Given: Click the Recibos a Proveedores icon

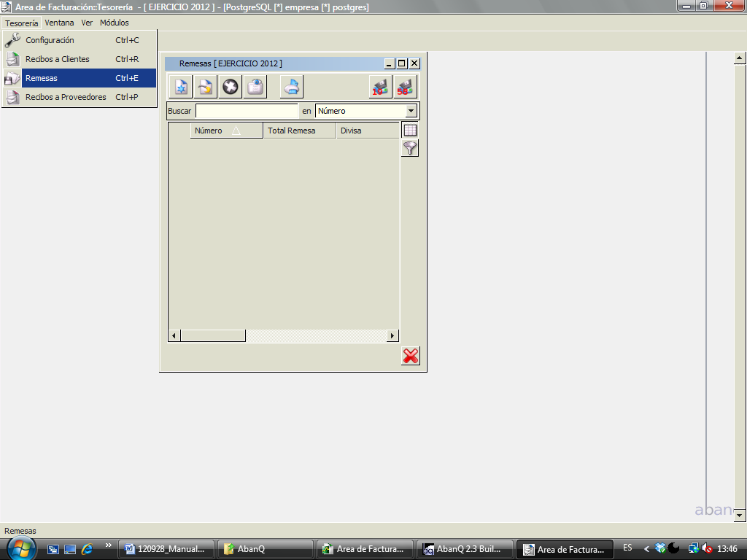Looking at the screenshot, I should pyautogui.click(x=12, y=97).
